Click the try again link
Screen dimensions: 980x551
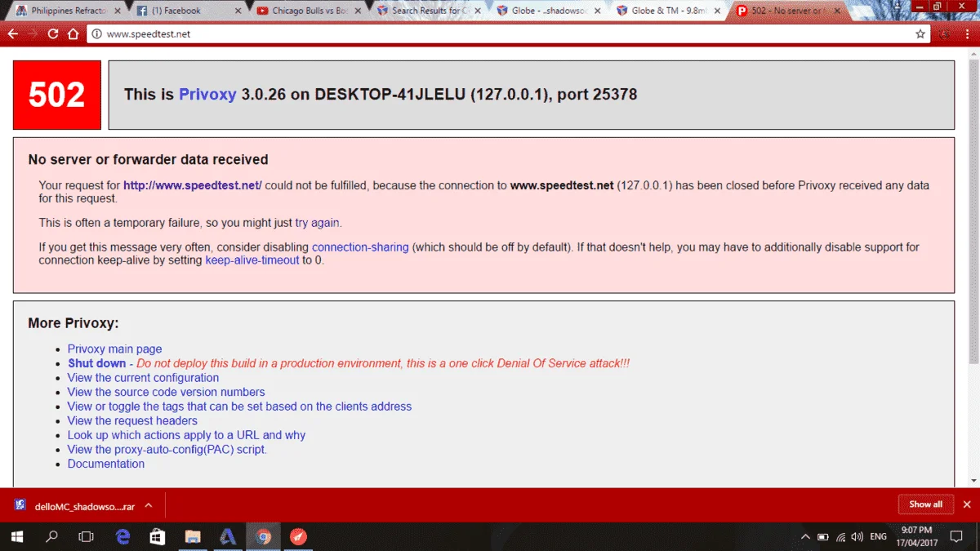(317, 223)
